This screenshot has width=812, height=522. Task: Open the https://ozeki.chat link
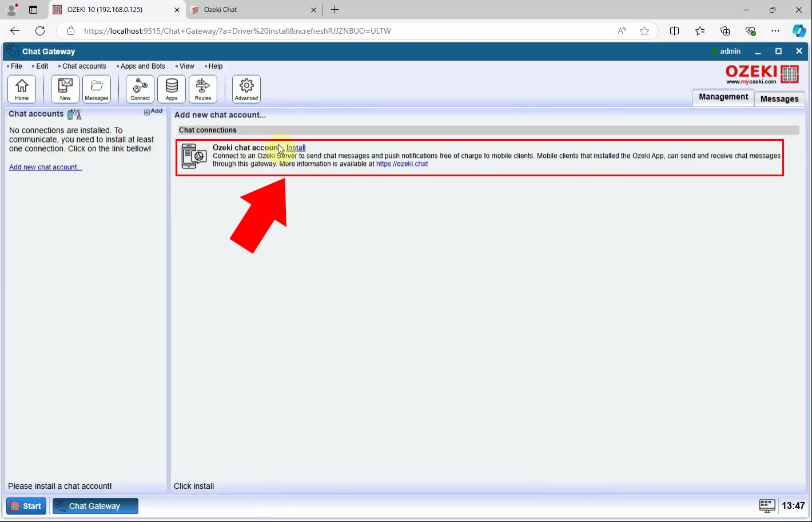(x=402, y=164)
